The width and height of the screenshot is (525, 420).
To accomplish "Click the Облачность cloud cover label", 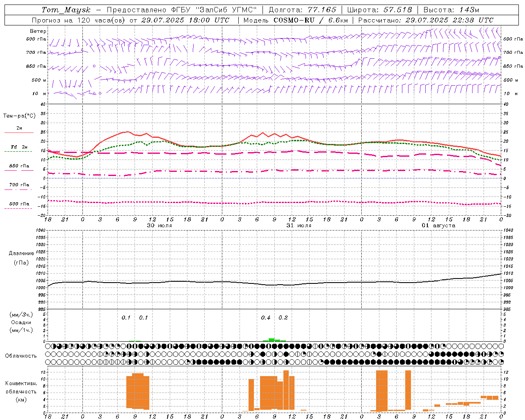I will click(21, 356).
